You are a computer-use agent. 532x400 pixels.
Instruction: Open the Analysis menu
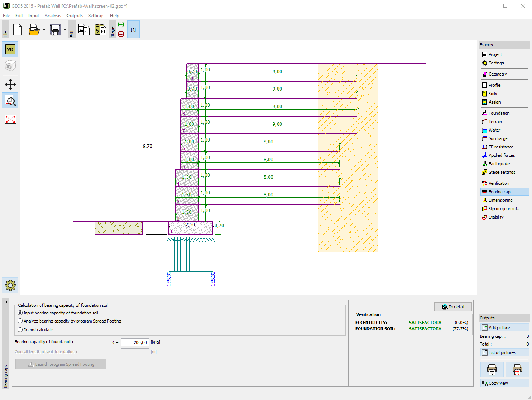53,16
